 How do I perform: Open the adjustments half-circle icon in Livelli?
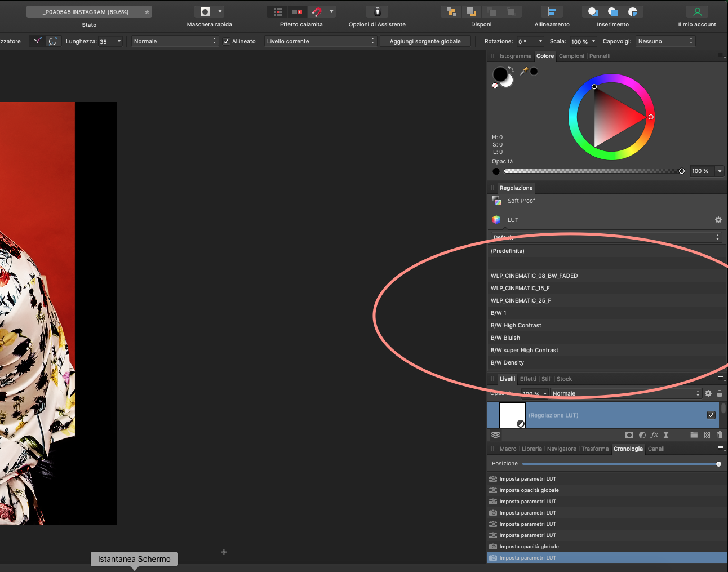pos(642,435)
